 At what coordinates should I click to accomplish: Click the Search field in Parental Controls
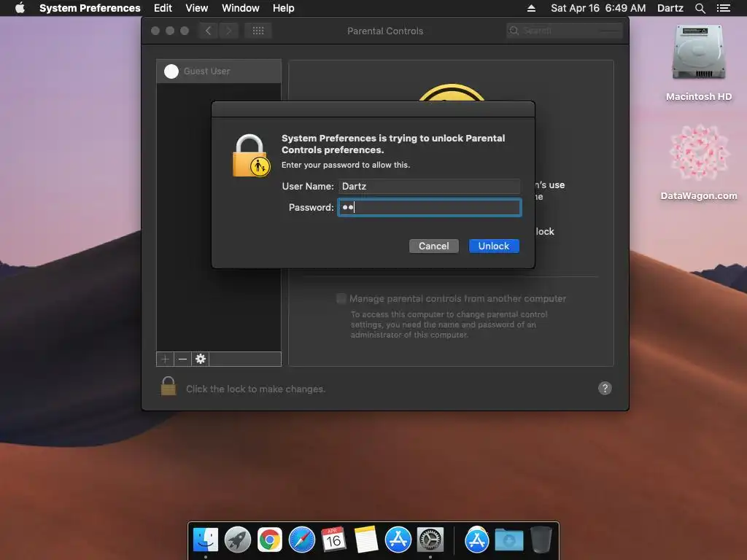click(564, 31)
